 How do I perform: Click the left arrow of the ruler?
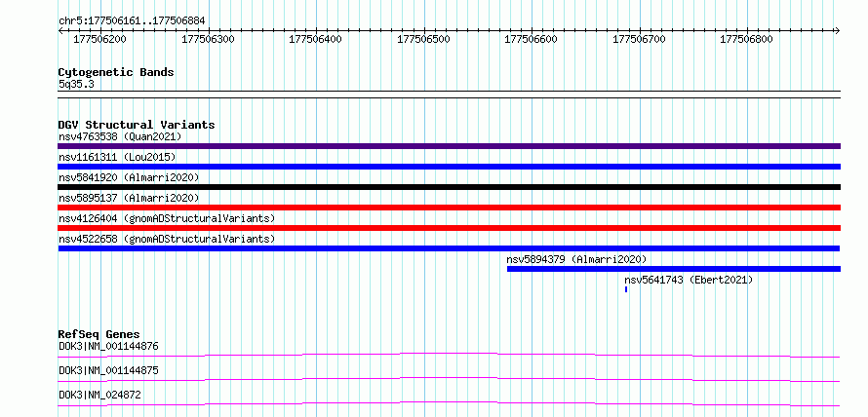60,30
